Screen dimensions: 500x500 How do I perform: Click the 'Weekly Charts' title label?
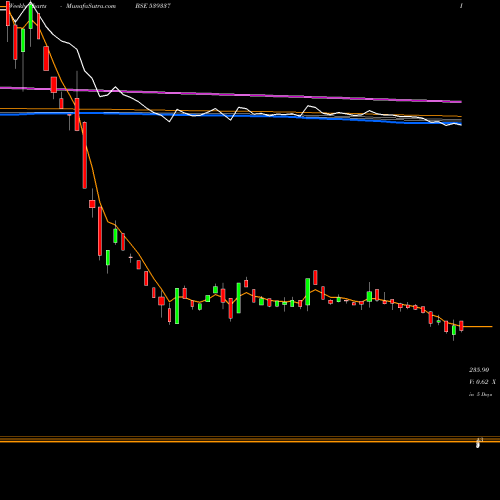point(28,6)
